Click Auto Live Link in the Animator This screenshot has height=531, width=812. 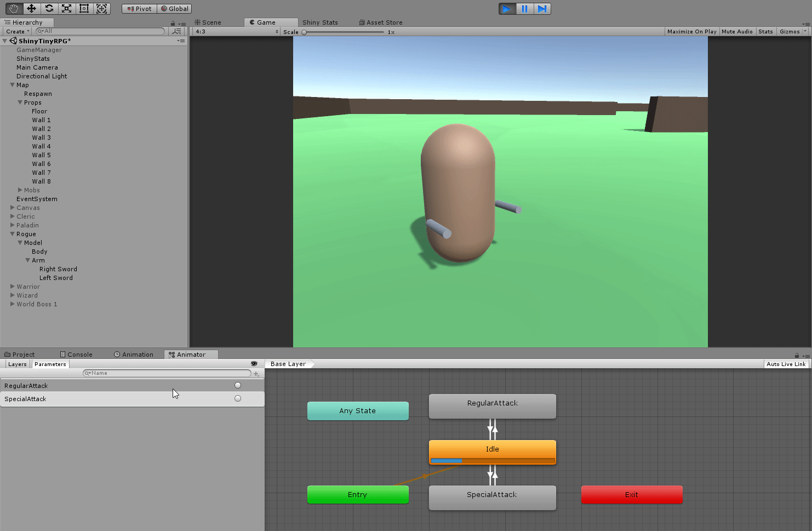pos(786,364)
